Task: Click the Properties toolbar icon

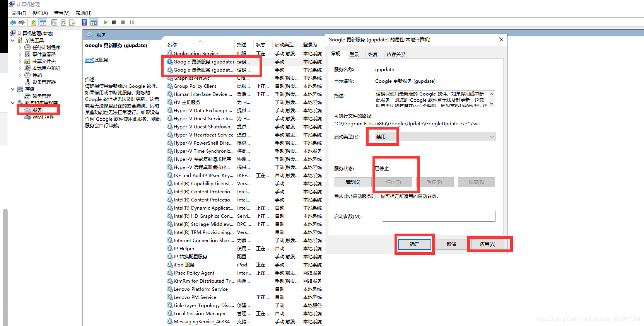Action: pos(55,22)
